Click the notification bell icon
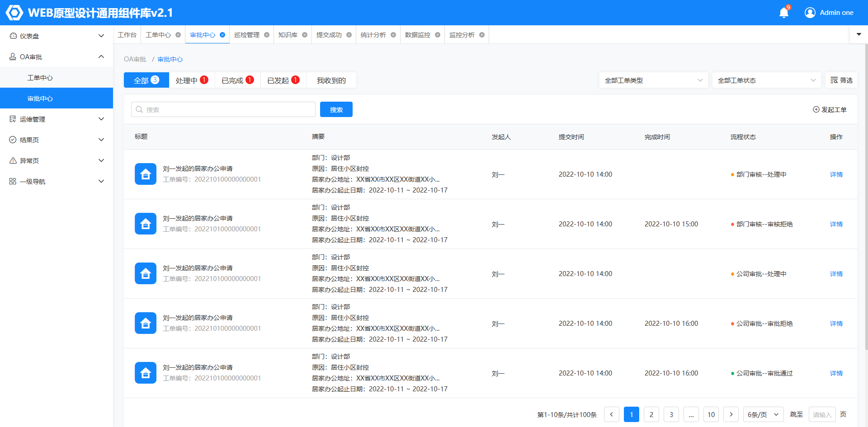The width and height of the screenshot is (868, 427). point(784,13)
